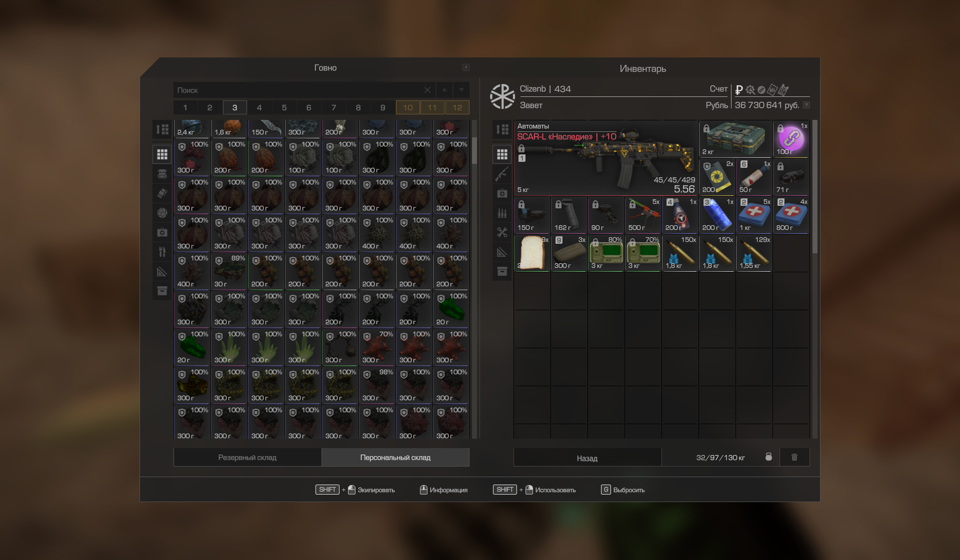This screenshot has width=960, height=560.
Task: Filter storage by food fork-and-knife icon
Action: tap(162, 252)
